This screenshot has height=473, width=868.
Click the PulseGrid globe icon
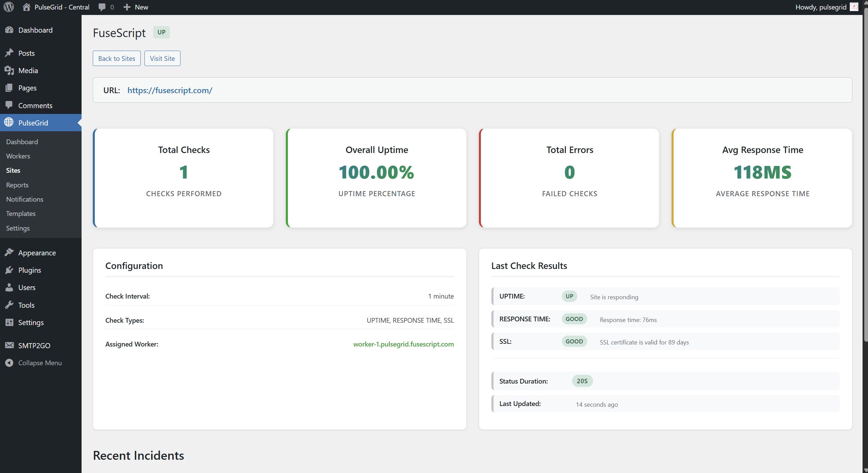pos(9,122)
